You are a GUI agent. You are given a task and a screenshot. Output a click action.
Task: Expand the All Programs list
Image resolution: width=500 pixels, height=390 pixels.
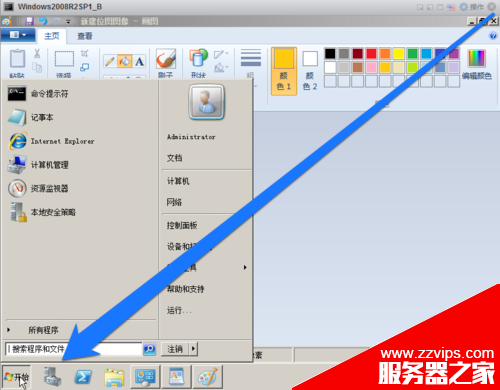pyautogui.click(x=43, y=330)
